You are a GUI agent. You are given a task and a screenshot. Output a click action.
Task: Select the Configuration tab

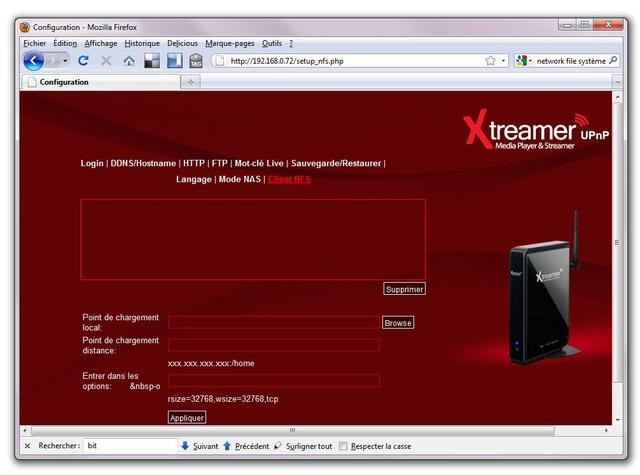coord(100,82)
